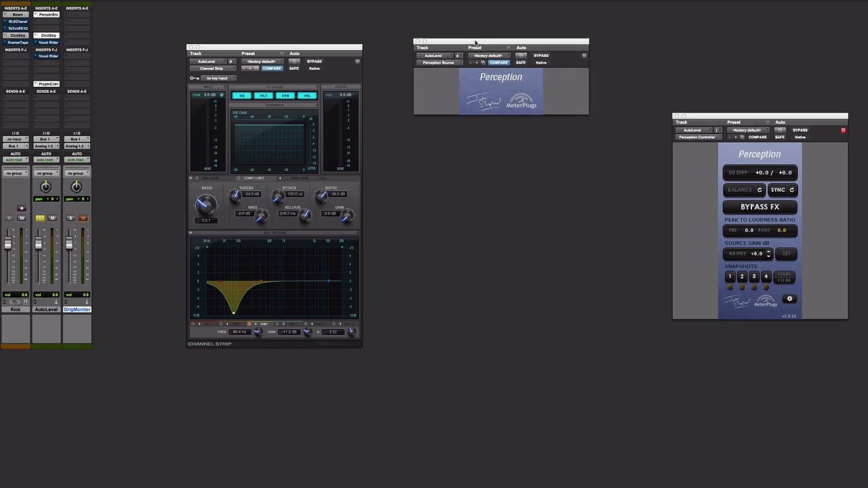
Task: Click the source gain ADJUST stepper arrows
Action: pos(768,253)
